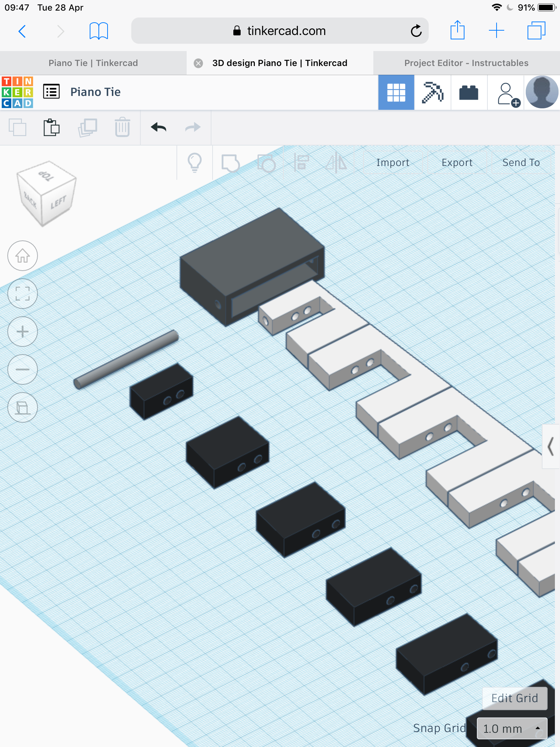
Task: Click the Paste clipboard icon
Action: (51, 127)
